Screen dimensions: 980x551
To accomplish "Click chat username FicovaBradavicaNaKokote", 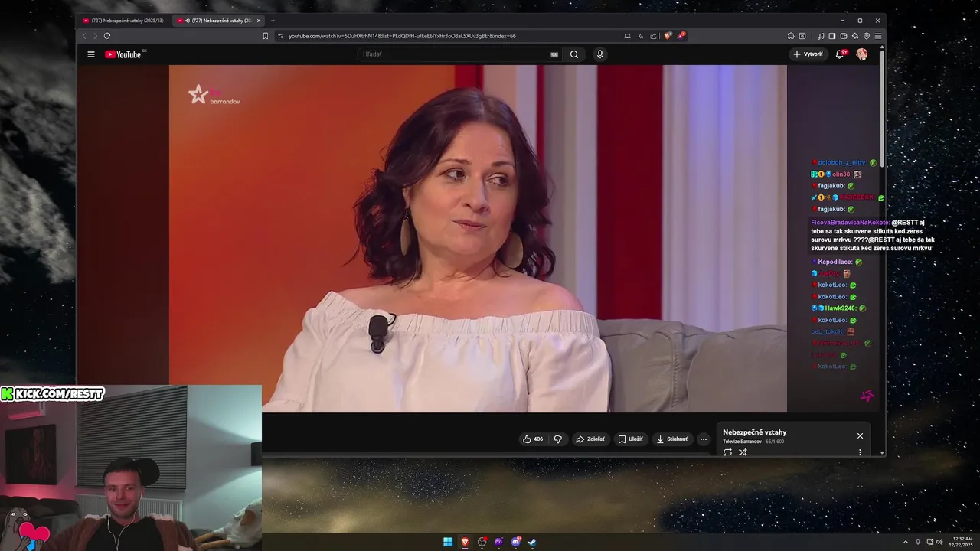I will pos(850,223).
